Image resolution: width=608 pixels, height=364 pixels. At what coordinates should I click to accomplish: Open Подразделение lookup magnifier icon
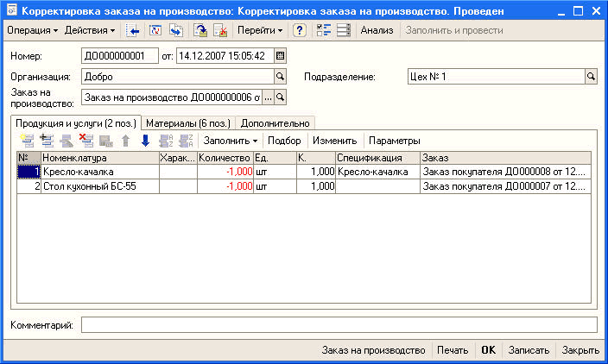[x=591, y=77]
